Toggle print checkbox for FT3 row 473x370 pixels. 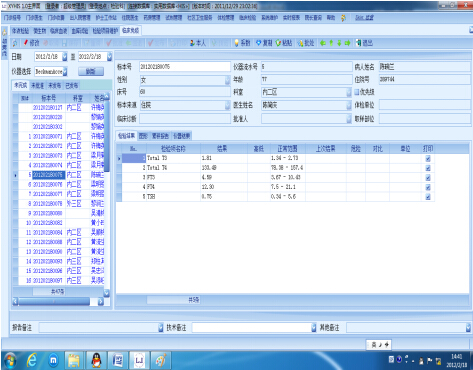click(x=428, y=178)
